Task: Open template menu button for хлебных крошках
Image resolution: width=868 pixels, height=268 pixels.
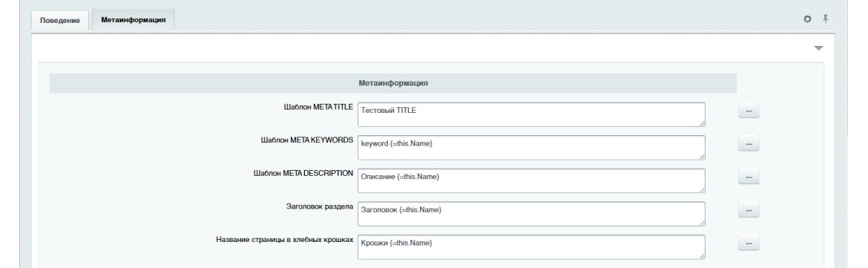Action: (x=749, y=243)
